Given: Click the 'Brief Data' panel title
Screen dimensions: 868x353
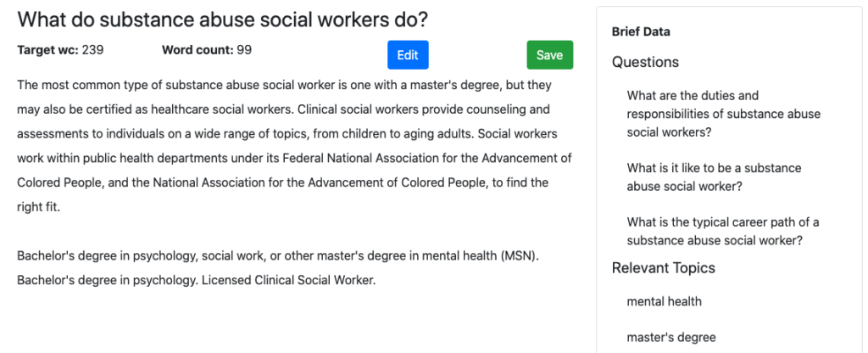Looking at the screenshot, I should pyautogui.click(x=641, y=32).
